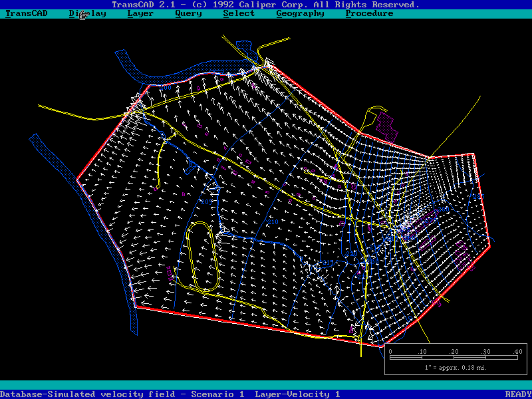Open the Query menu
This screenshot has height=399, width=532.
[188, 13]
